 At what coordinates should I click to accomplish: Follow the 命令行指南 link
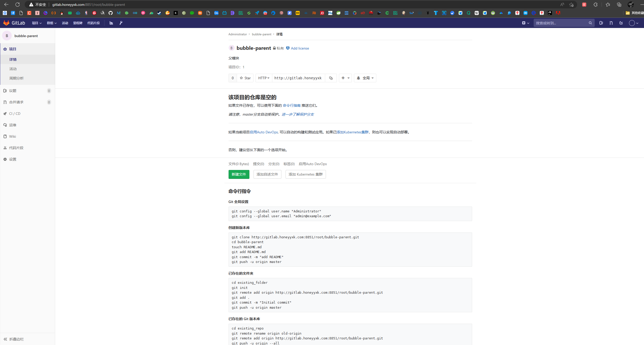click(x=292, y=105)
